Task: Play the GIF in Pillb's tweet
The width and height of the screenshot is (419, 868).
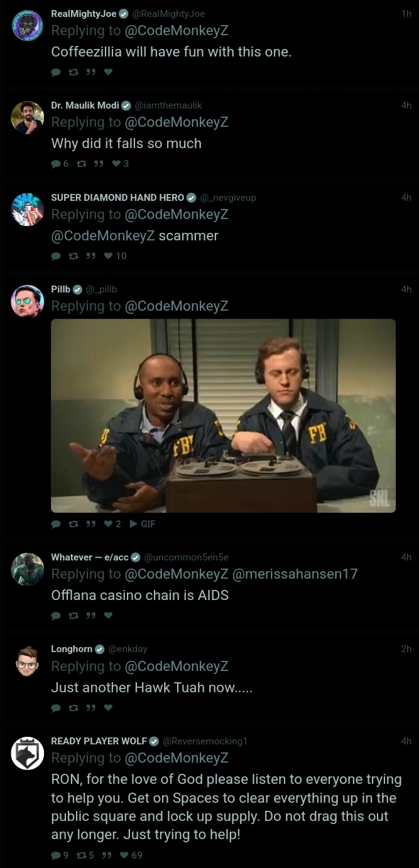Action: (142, 523)
